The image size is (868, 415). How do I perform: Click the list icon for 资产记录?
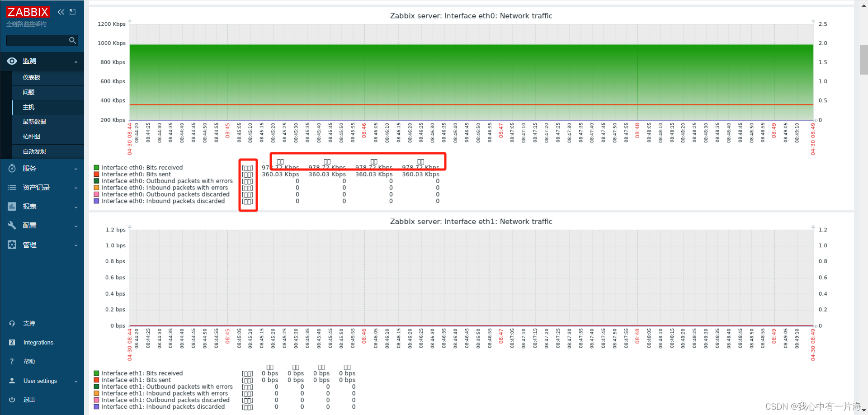coord(12,187)
